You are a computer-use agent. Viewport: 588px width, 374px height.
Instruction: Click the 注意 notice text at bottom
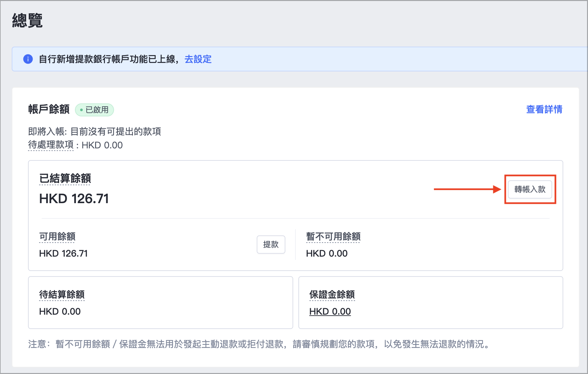coord(260,344)
